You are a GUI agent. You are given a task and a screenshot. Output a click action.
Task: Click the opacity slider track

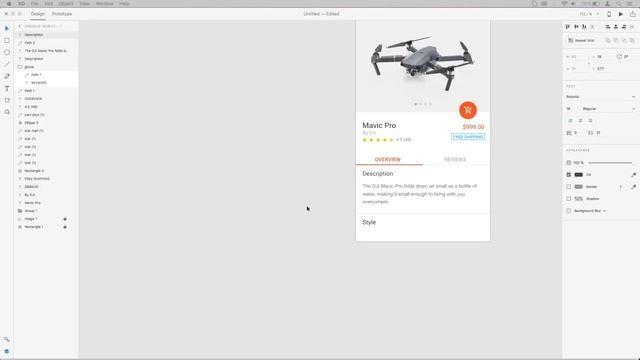(x=610, y=163)
